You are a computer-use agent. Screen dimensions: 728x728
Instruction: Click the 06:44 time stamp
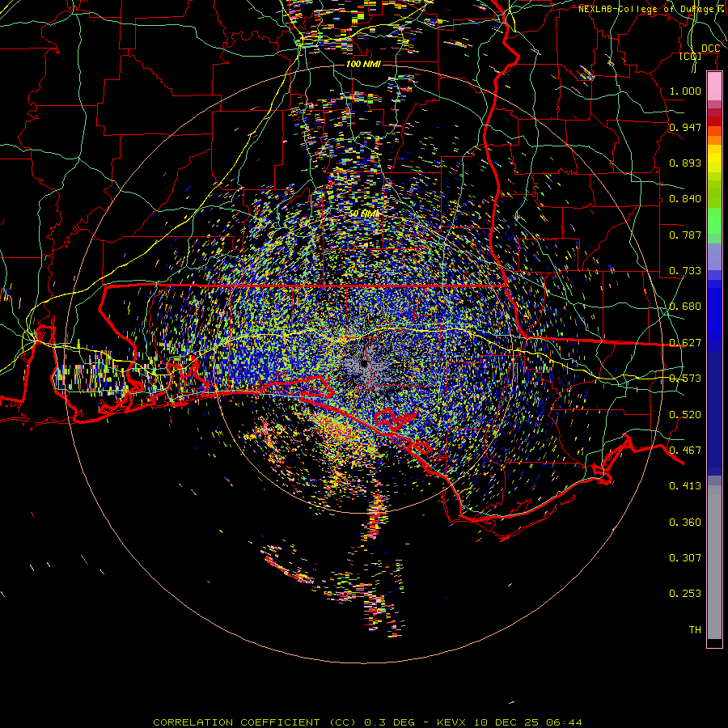tap(564, 722)
